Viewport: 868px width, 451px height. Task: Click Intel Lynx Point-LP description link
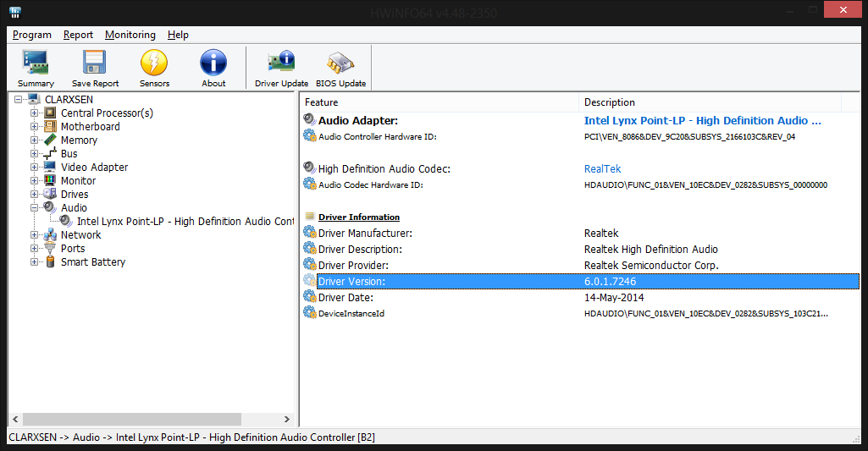click(x=703, y=121)
